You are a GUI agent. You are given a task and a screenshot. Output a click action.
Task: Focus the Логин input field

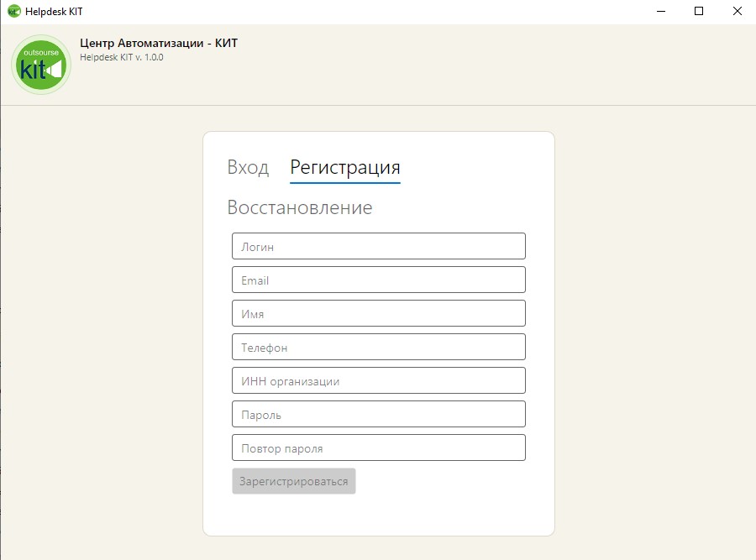point(378,246)
